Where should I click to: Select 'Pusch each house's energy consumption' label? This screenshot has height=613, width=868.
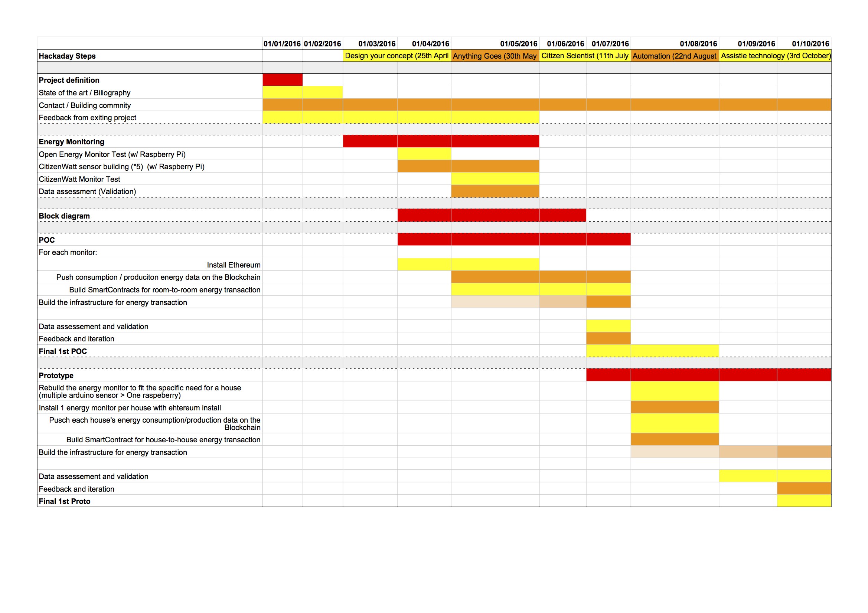click(x=154, y=424)
